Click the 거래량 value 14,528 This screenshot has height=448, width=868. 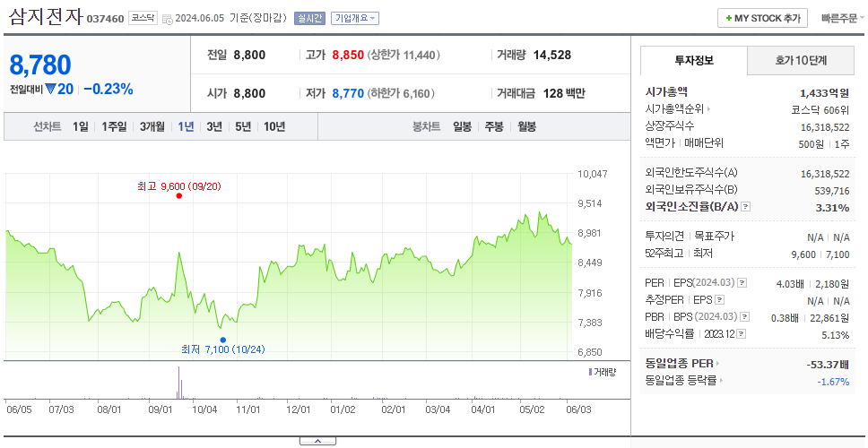point(552,56)
